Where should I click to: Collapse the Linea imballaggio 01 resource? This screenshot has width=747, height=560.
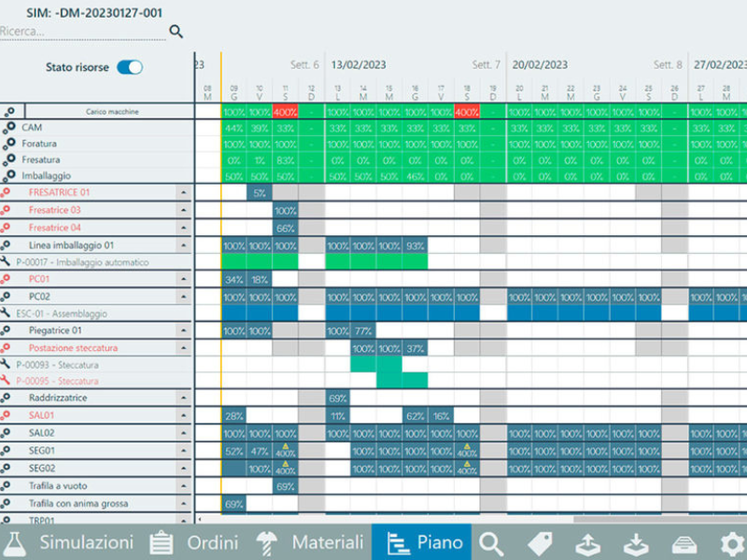(183, 245)
